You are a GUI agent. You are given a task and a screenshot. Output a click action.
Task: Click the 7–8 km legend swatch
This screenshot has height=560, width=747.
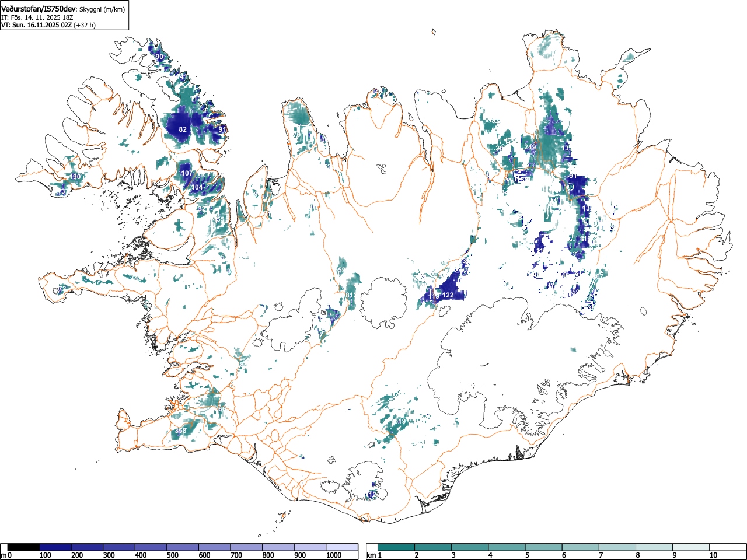[x=617, y=547]
